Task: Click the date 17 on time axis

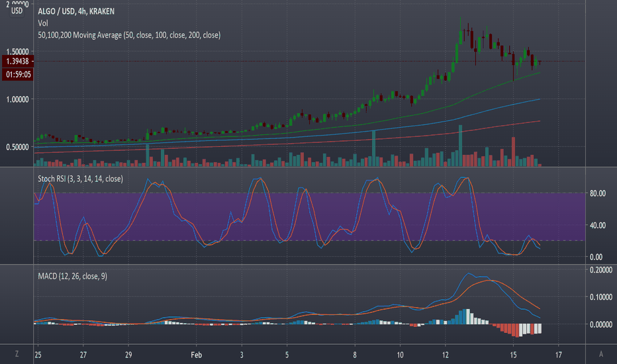Action: 558,355
